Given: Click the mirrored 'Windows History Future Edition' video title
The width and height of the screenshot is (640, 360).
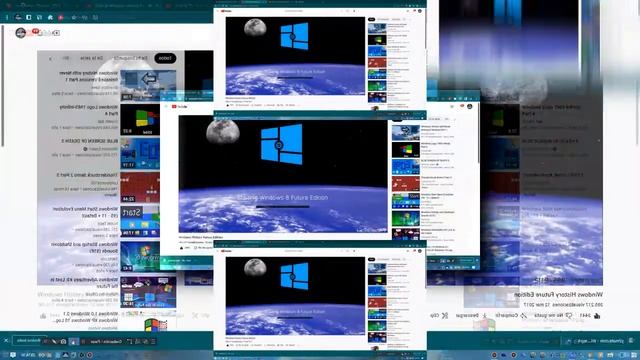Looking at the screenshot, I should [558, 294].
